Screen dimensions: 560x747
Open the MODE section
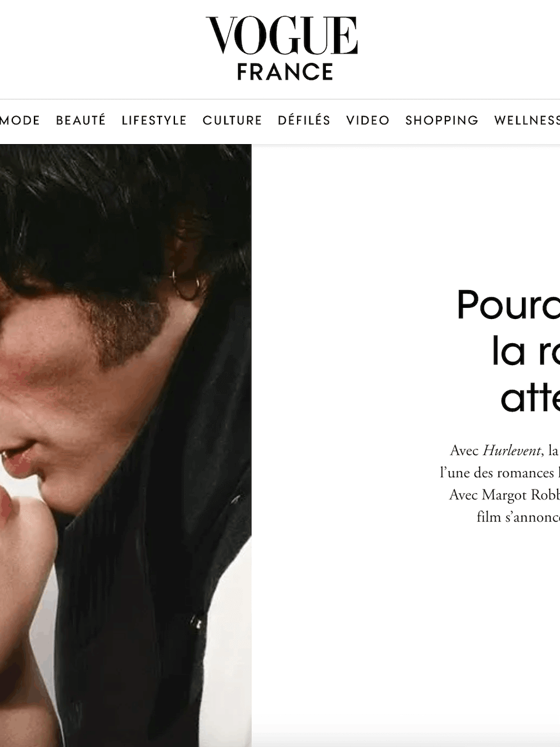coord(20,120)
